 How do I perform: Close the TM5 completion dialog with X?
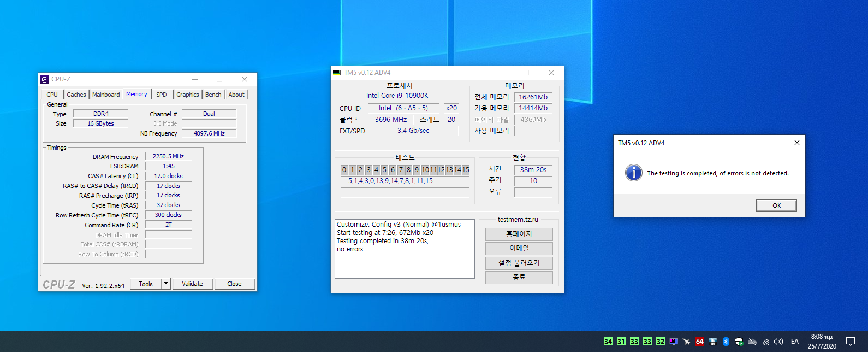797,143
